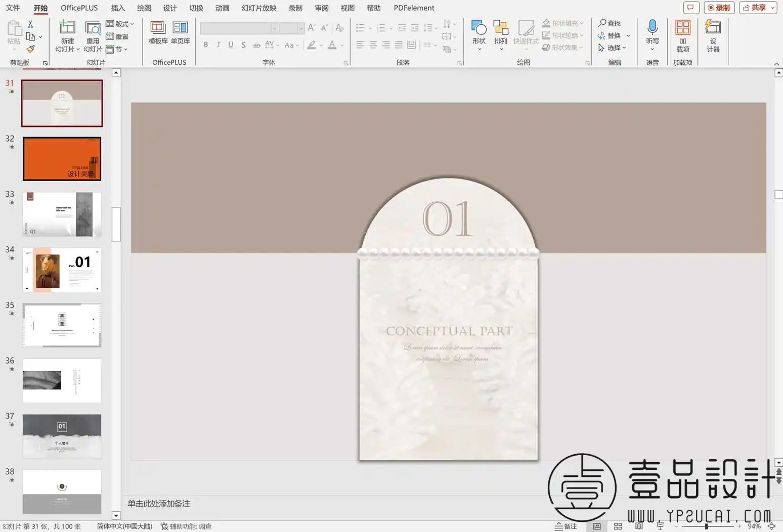Image resolution: width=783 pixels, height=532 pixels.
Task: Click 查找 find button
Action: tap(609, 23)
